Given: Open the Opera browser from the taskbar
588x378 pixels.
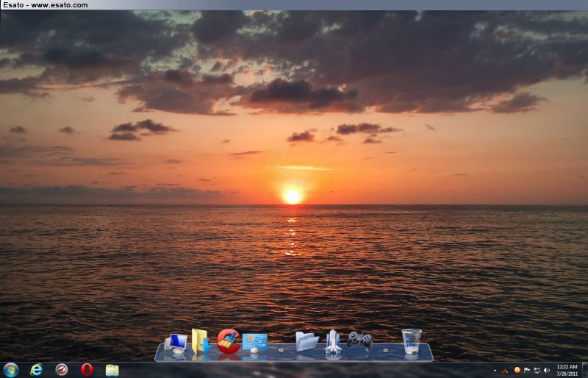Looking at the screenshot, I should [x=87, y=370].
